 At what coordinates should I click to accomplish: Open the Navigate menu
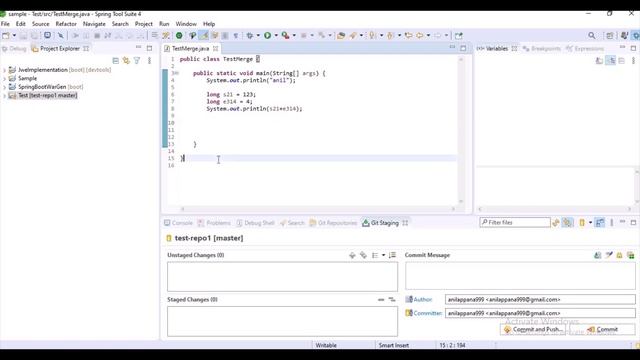click(x=94, y=24)
